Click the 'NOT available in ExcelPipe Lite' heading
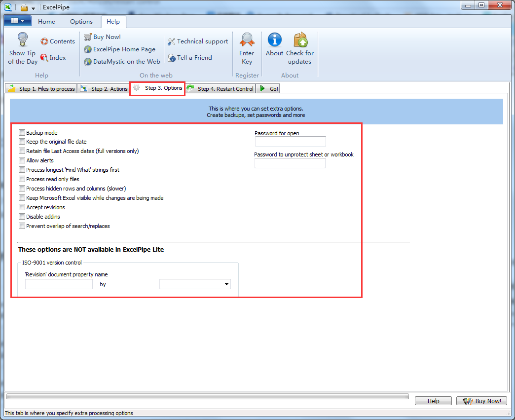The height and width of the screenshot is (420, 515). (x=91, y=249)
